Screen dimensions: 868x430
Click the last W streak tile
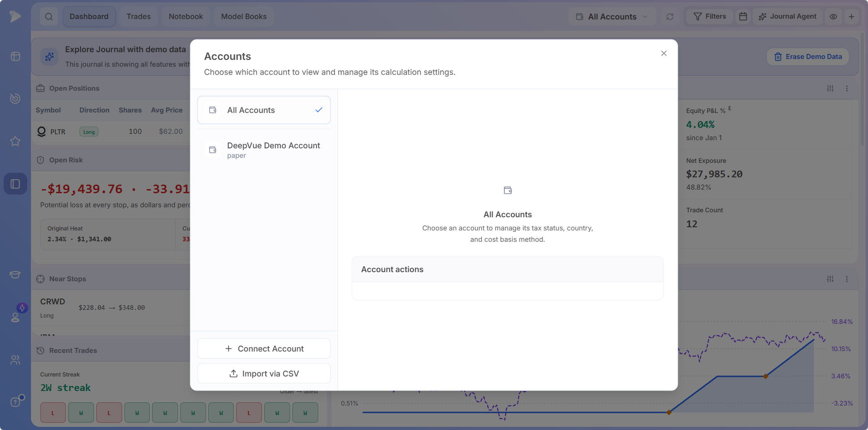pyautogui.click(x=305, y=413)
